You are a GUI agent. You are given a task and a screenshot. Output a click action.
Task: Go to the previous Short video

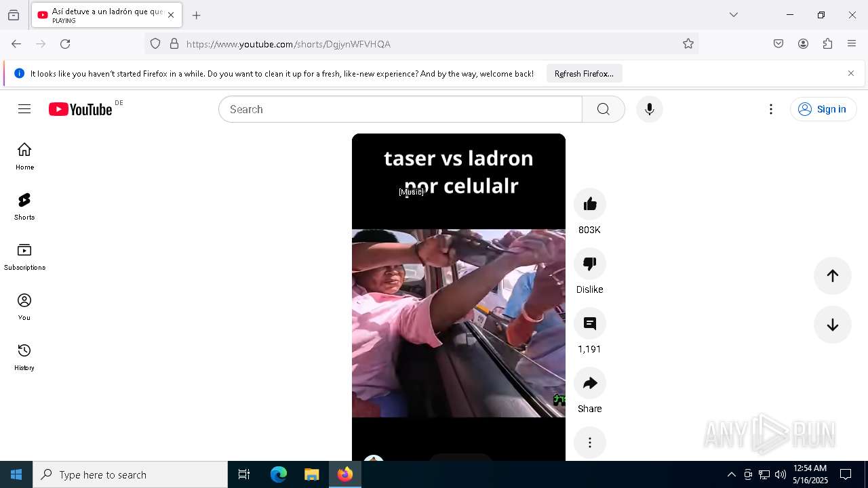point(833,275)
